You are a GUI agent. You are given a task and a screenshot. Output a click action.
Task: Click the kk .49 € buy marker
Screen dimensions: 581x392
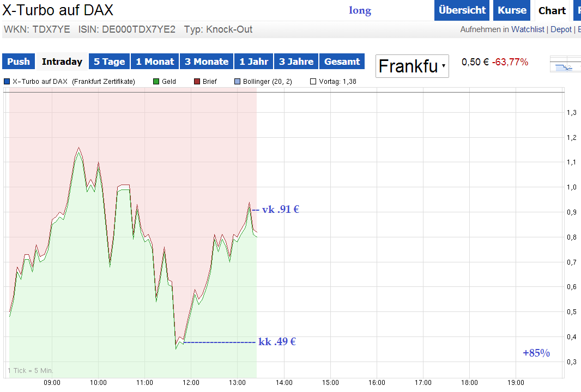coord(277,342)
